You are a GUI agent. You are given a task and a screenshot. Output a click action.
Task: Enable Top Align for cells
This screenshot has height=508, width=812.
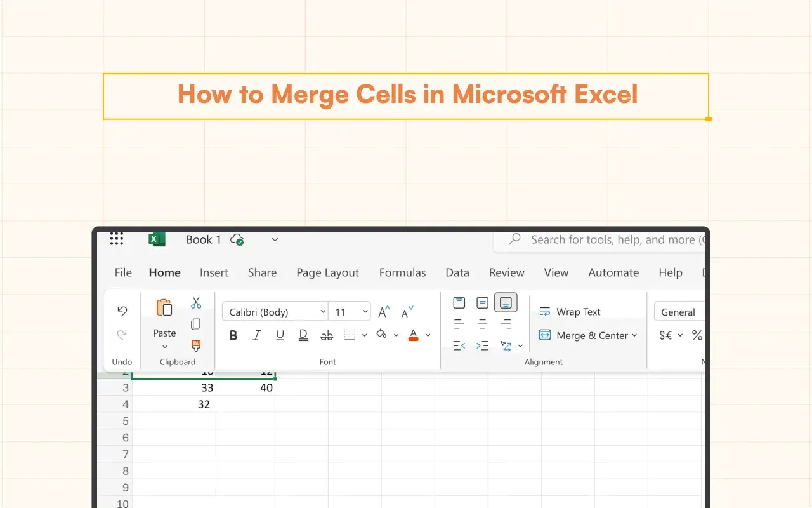(x=459, y=303)
